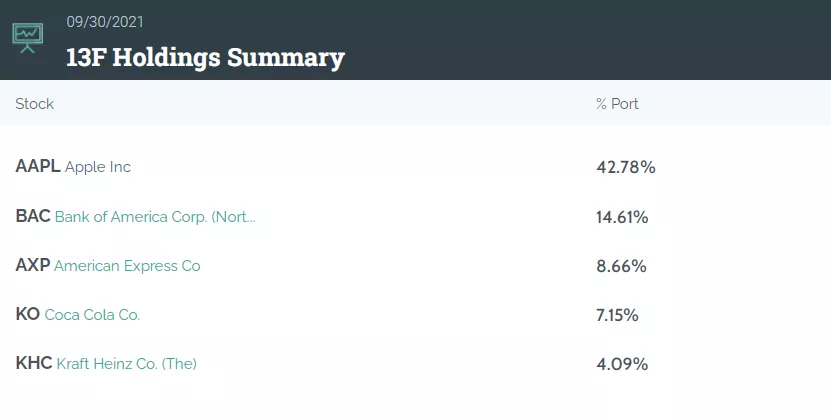The height and width of the screenshot is (418, 831).
Task: Open the Bank of America Corp. link
Action: [x=155, y=216]
